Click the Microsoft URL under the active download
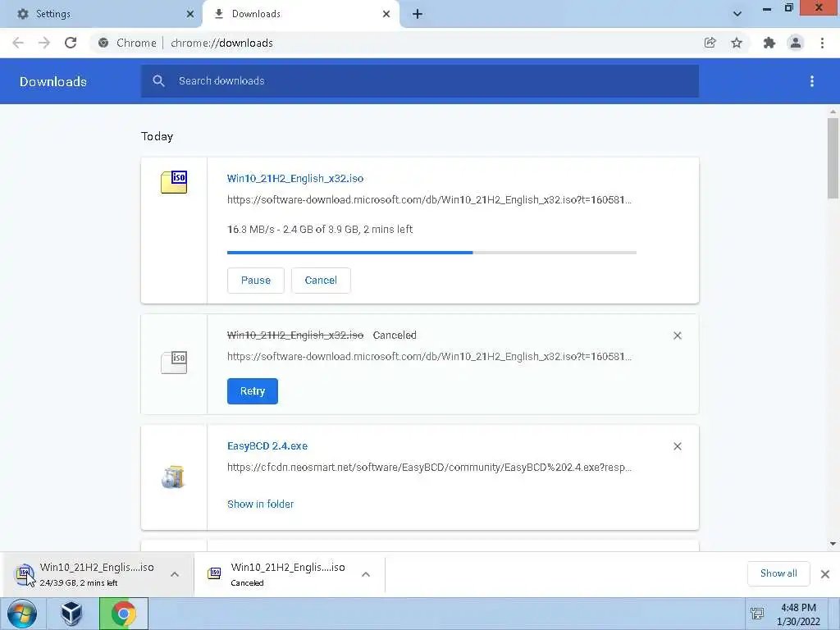Screen dimensions: 840x630 pos(429,200)
